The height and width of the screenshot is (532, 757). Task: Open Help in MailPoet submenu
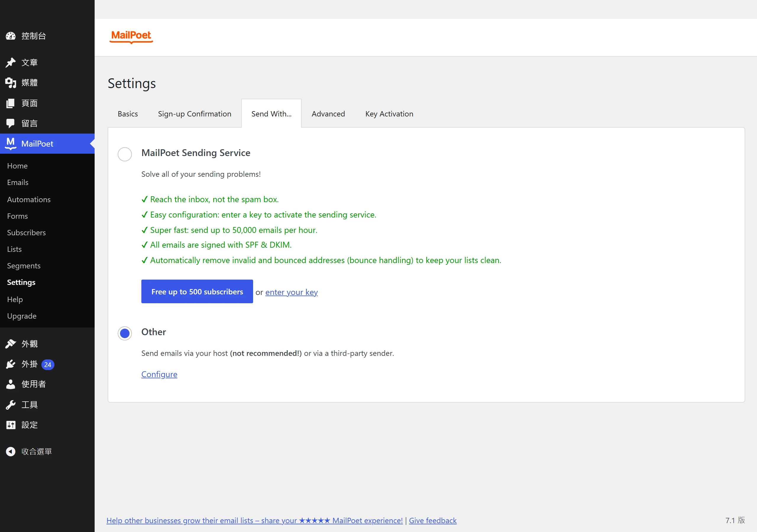click(15, 299)
